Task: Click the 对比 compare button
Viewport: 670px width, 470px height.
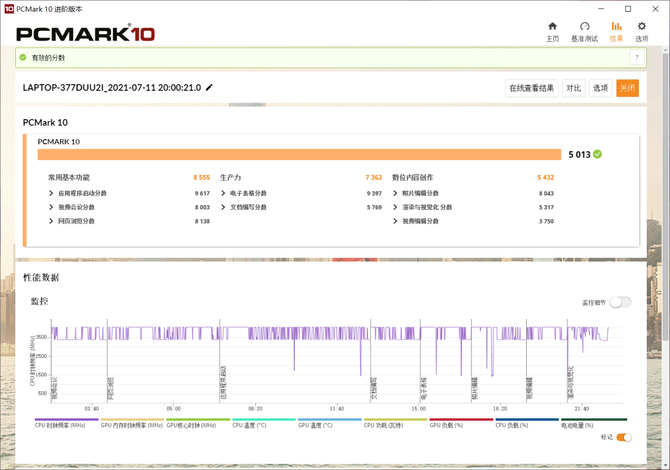Action: pos(573,88)
